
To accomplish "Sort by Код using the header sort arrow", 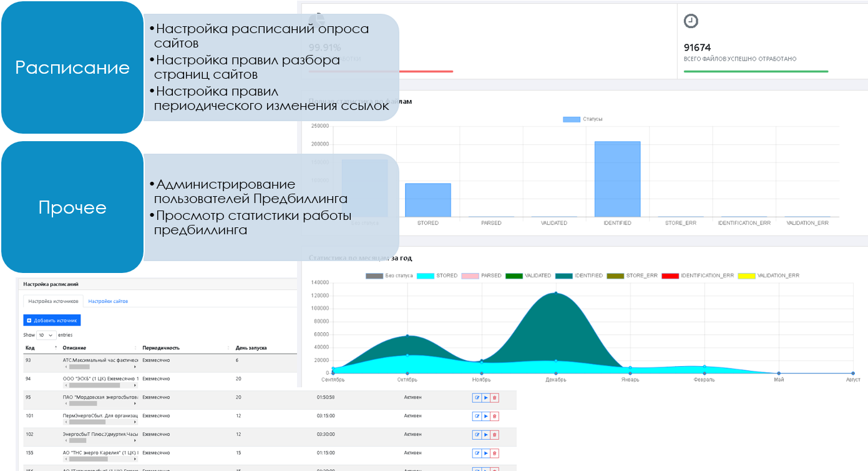I will coord(56,347).
